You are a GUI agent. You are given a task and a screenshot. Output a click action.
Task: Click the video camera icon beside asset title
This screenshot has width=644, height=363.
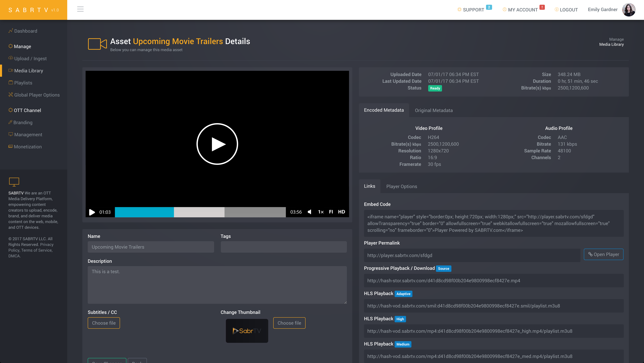pyautogui.click(x=97, y=44)
